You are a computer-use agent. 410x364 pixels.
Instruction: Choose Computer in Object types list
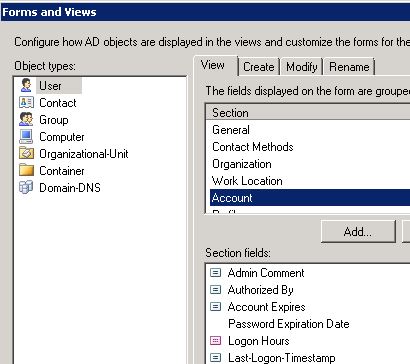point(62,137)
